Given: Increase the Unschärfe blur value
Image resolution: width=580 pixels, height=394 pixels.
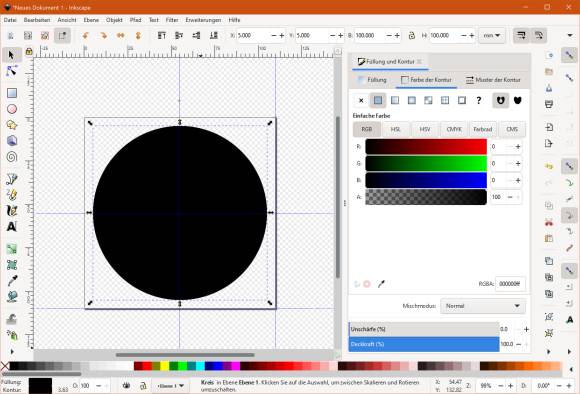Looking at the screenshot, I should point(526,329).
